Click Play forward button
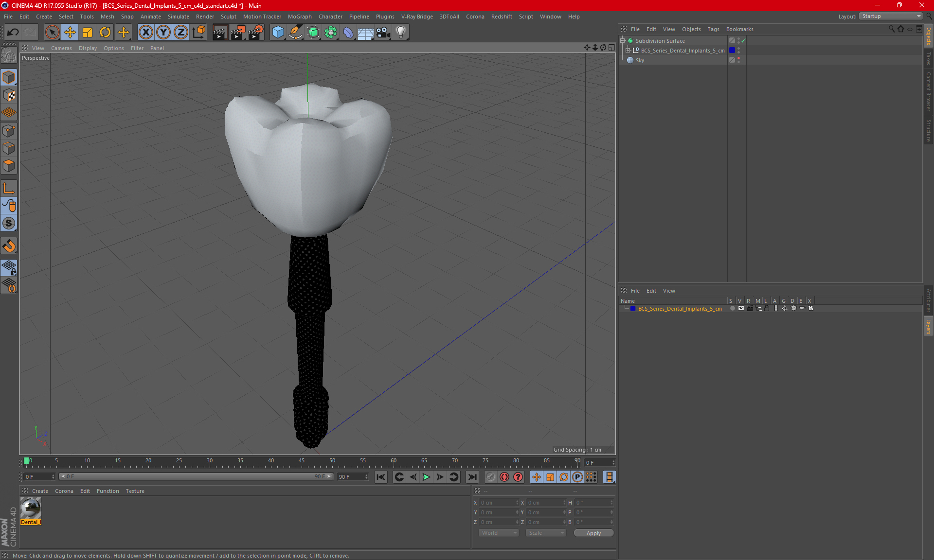Screen dimensions: 934x560 [426, 477]
